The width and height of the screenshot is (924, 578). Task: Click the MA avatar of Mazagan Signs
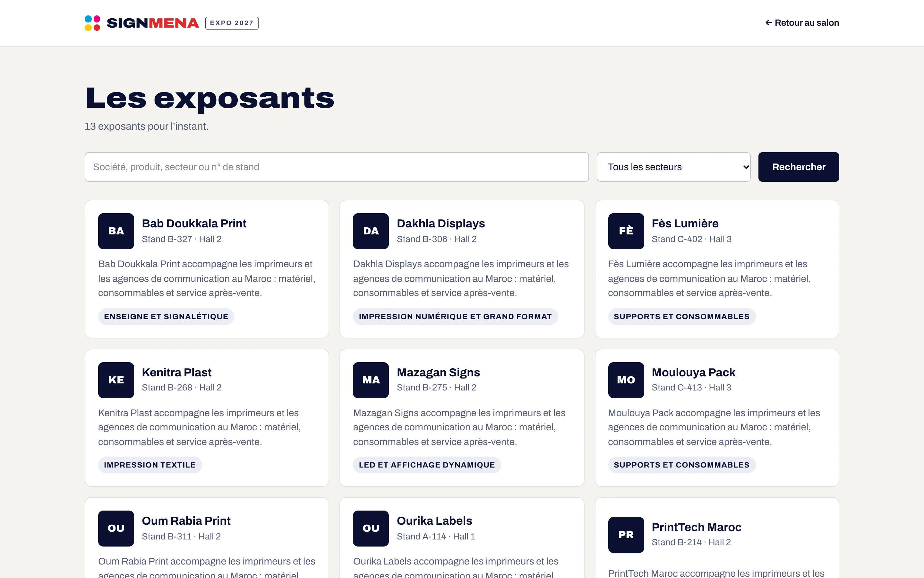pos(371,380)
